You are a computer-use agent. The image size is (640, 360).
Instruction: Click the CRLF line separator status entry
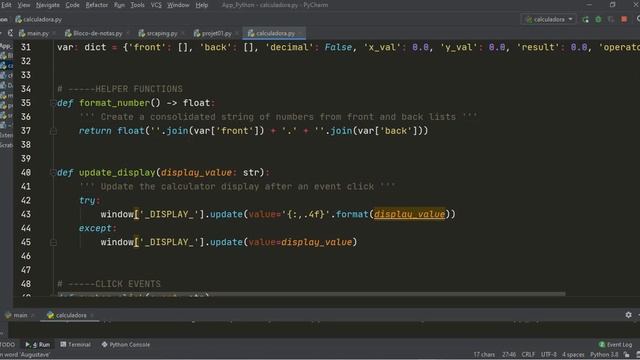pos(528,355)
